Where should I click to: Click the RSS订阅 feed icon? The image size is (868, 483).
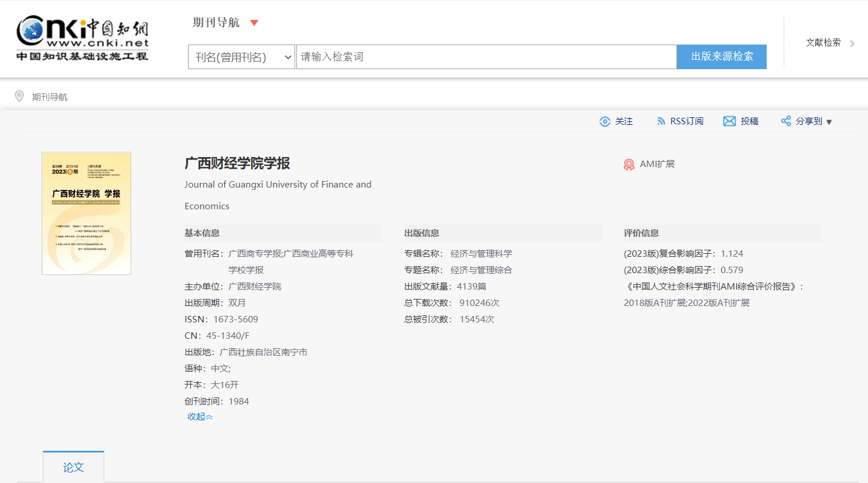pos(661,121)
